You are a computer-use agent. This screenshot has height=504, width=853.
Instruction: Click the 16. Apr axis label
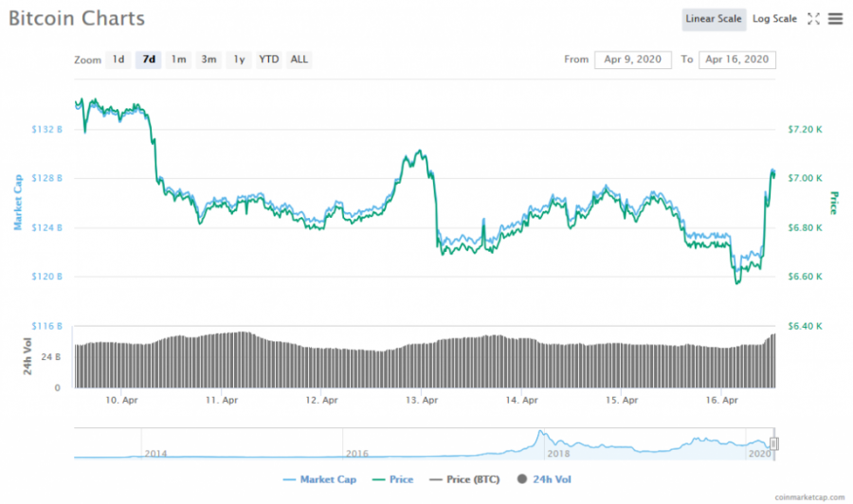point(722,400)
